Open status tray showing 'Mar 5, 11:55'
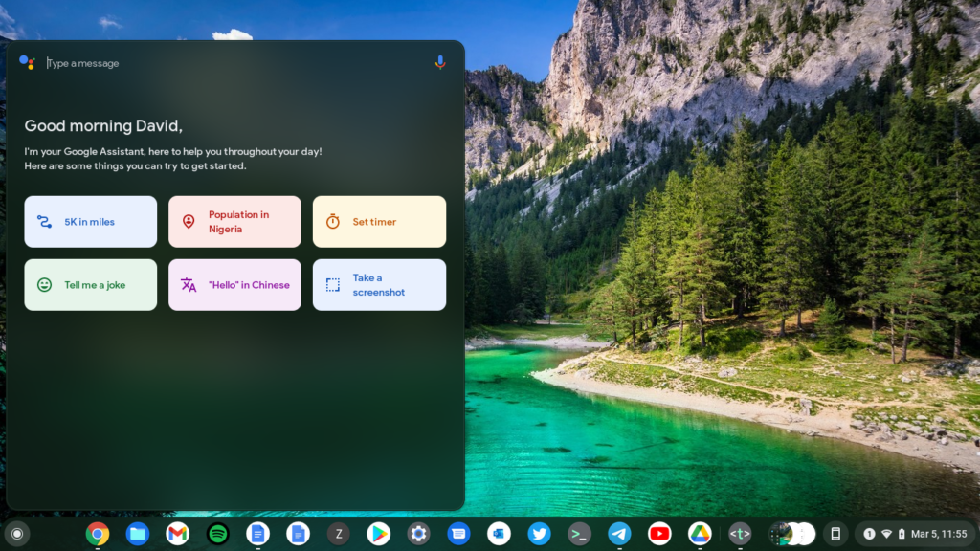 914,534
